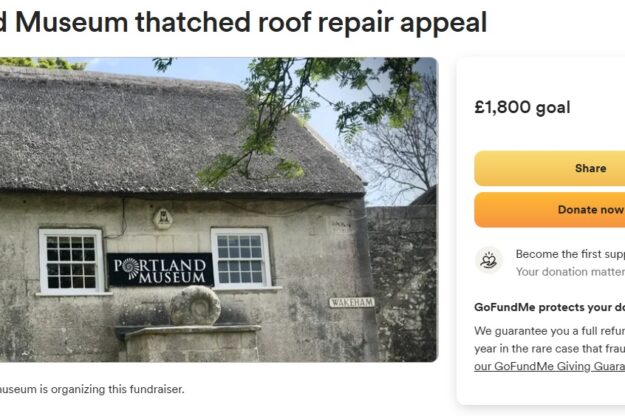Click the Your donation matters line
The image size is (625, 416).
[x=570, y=271]
